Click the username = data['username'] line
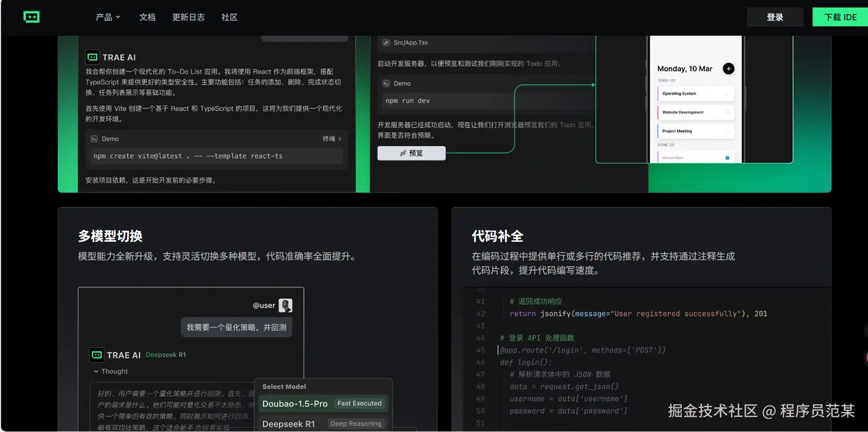868x432 pixels. coord(568,399)
